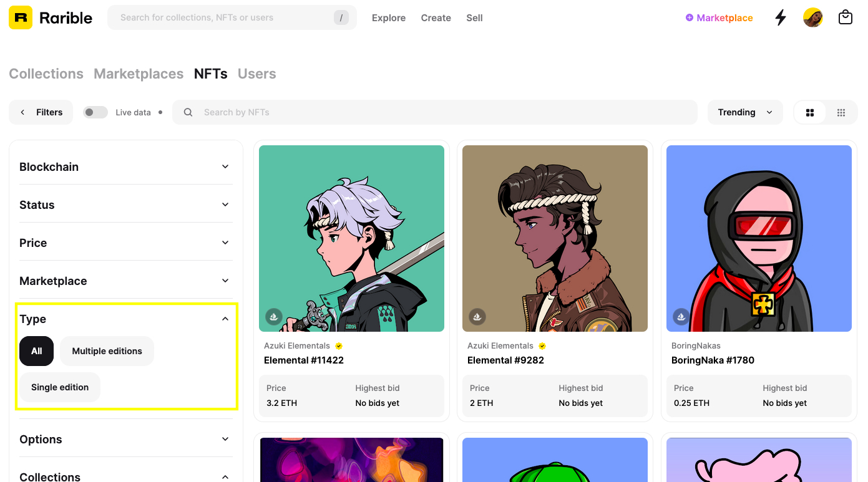The height and width of the screenshot is (482, 868).
Task: Switch to small grid view
Action: [x=841, y=112]
